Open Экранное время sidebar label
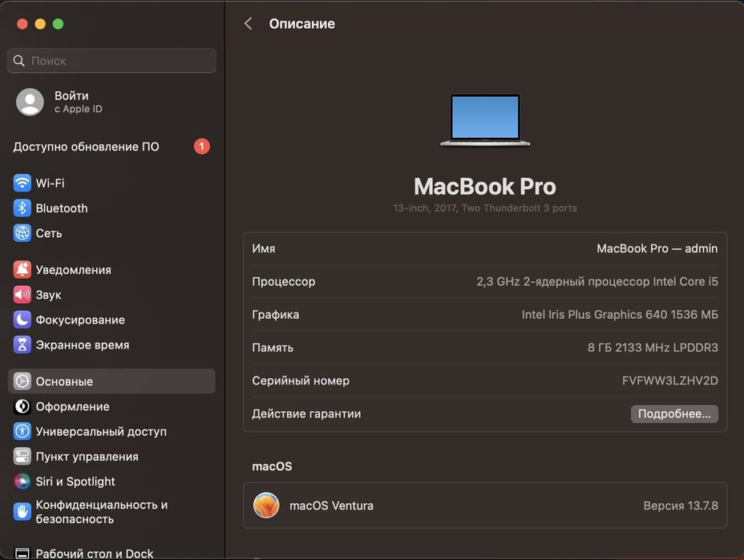This screenshot has height=560, width=744. tap(83, 344)
